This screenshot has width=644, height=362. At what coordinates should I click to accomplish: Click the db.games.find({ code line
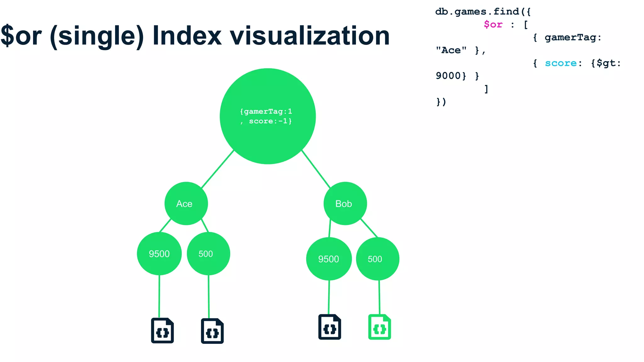(483, 12)
